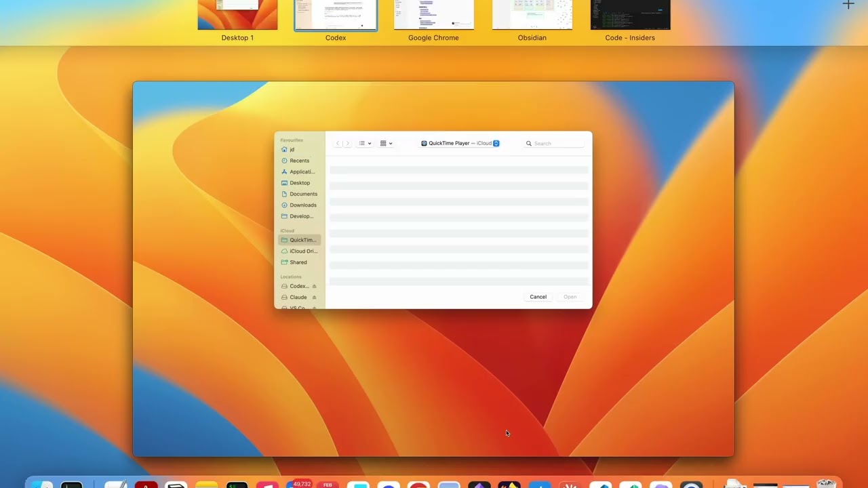
Task: Open the QuickTime Player — iCloud location popup
Action: (460, 143)
